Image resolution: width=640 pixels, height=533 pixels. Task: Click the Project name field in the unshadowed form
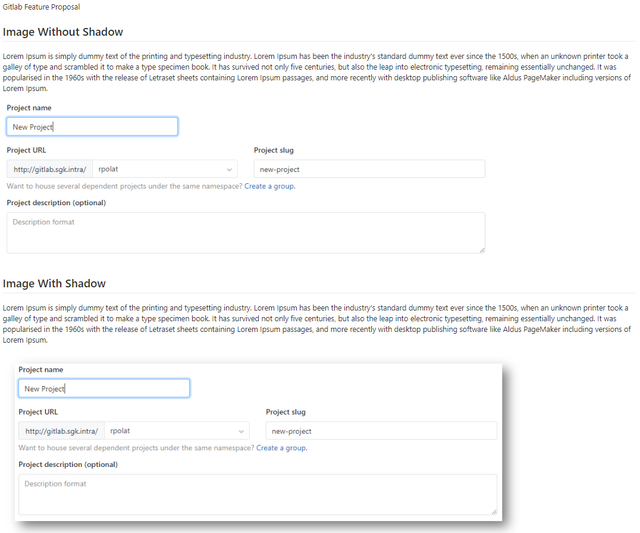coord(92,127)
